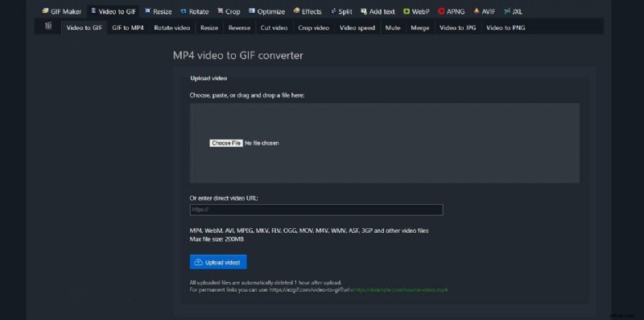Open the Rotate tool in top menu
Screen dimensions: 644x320
195,11
